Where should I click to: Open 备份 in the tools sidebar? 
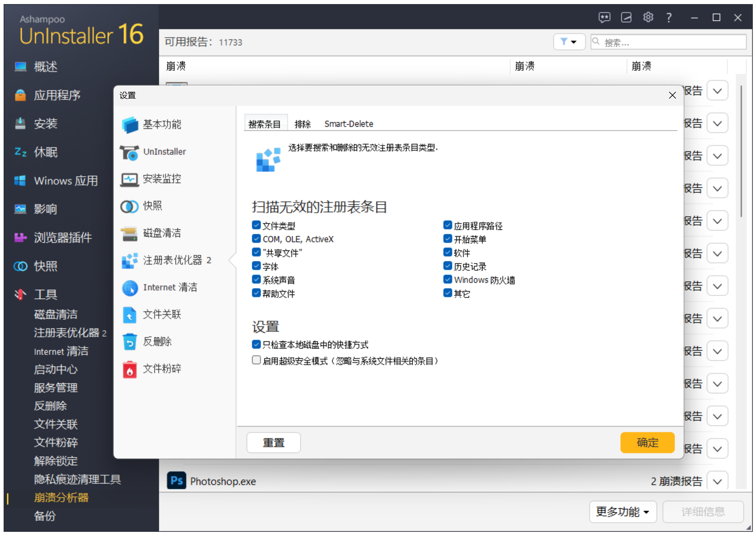click(45, 516)
